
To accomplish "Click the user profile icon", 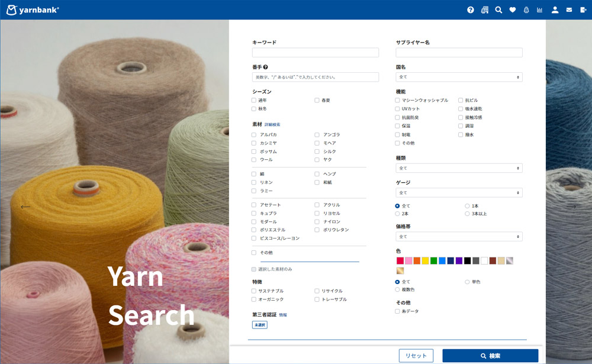I will coord(555,10).
